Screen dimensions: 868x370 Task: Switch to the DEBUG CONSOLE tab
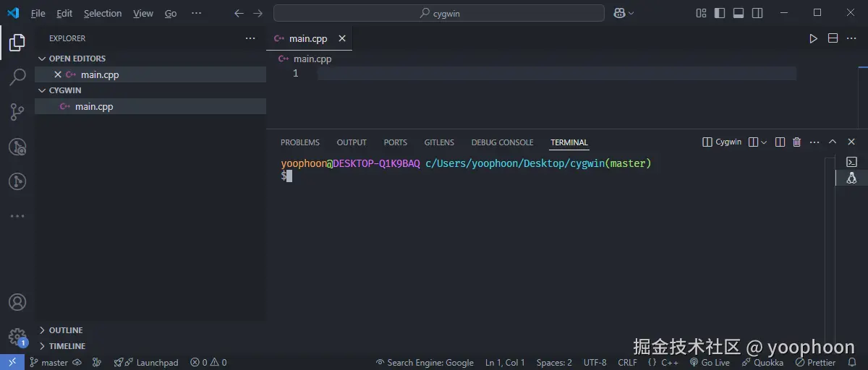(502, 142)
